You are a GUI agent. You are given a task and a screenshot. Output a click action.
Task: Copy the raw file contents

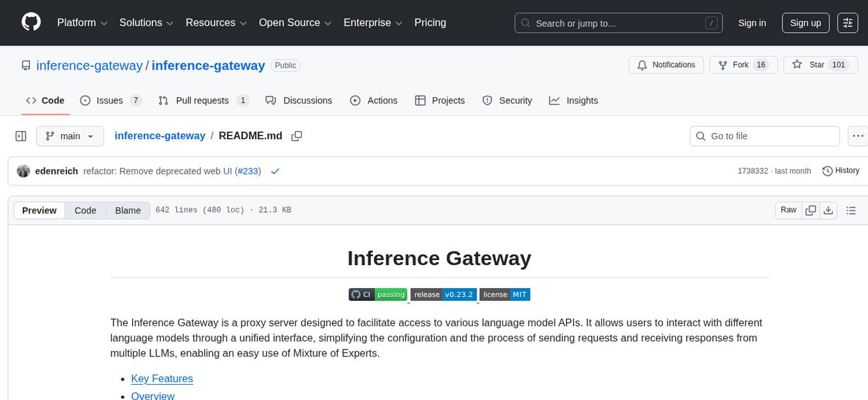coord(811,210)
